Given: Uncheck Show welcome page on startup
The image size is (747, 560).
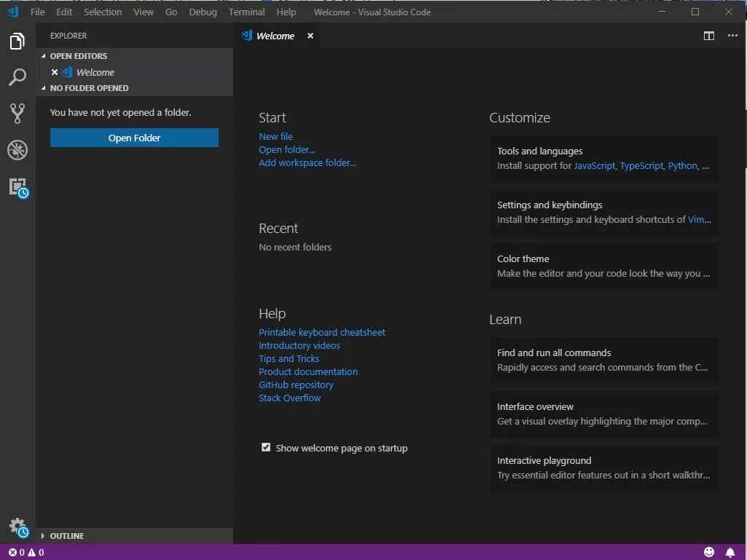Looking at the screenshot, I should coord(266,448).
